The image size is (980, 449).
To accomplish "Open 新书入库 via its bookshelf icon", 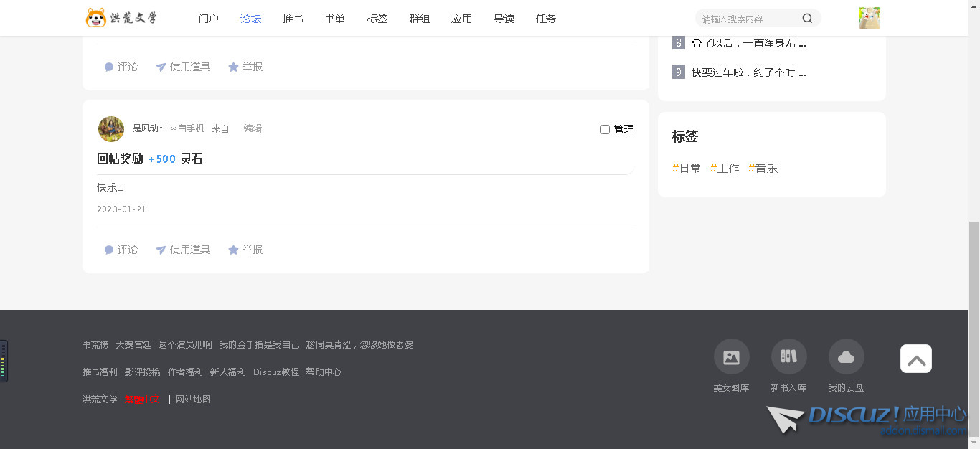I will (x=788, y=356).
